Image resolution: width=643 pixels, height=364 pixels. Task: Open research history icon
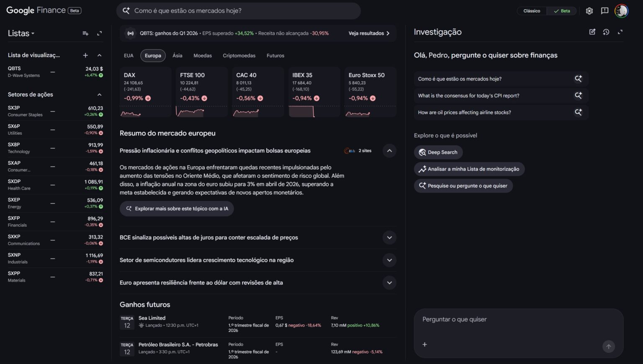click(606, 32)
